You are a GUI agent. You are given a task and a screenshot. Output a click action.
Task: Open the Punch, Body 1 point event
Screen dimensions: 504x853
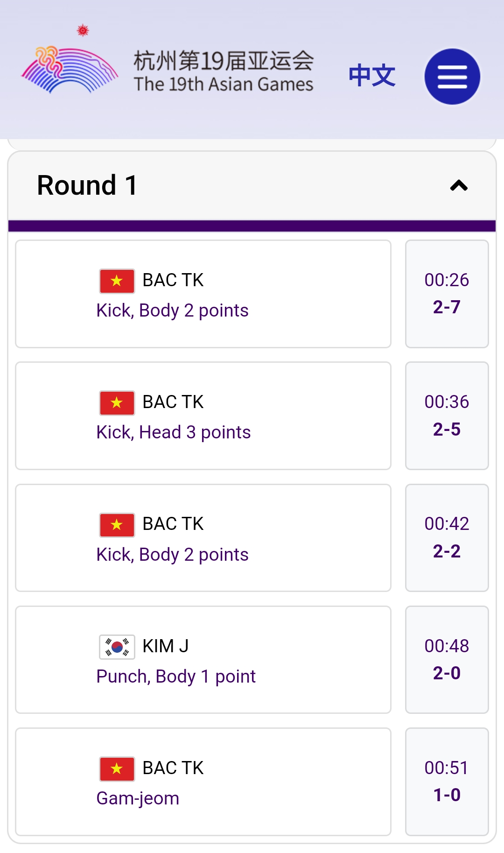(x=203, y=660)
